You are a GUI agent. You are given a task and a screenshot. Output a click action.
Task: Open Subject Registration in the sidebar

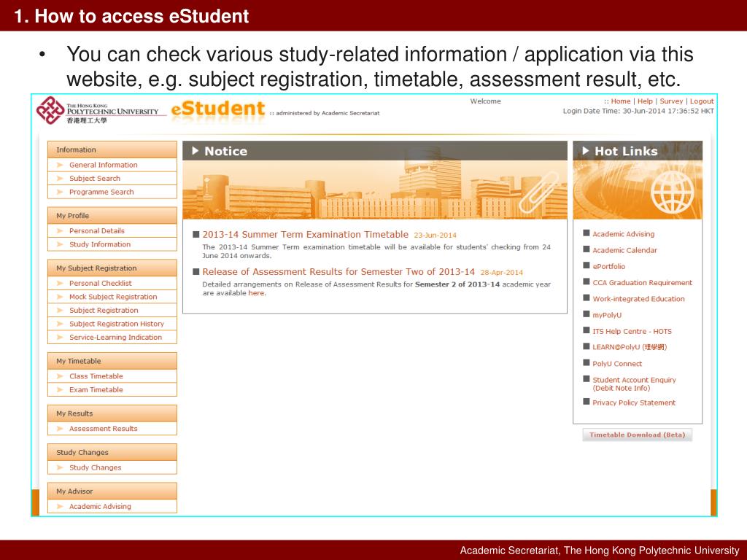tap(104, 310)
